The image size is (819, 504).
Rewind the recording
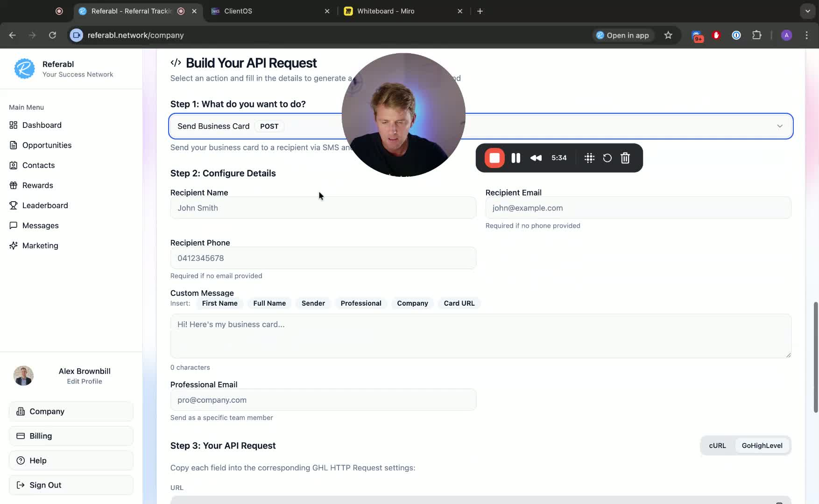[x=536, y=158]
